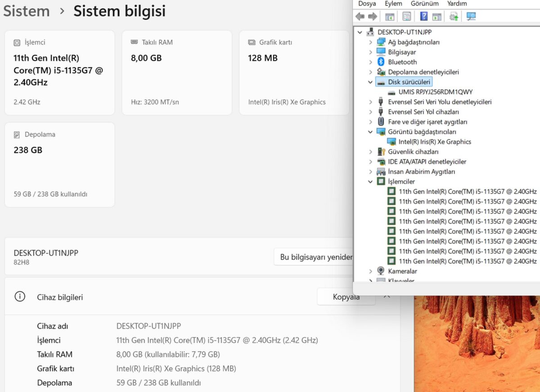Select Bluetooth tree label
Screen dimensions: 540x392
pyautogui.click(x=402, y=62)
